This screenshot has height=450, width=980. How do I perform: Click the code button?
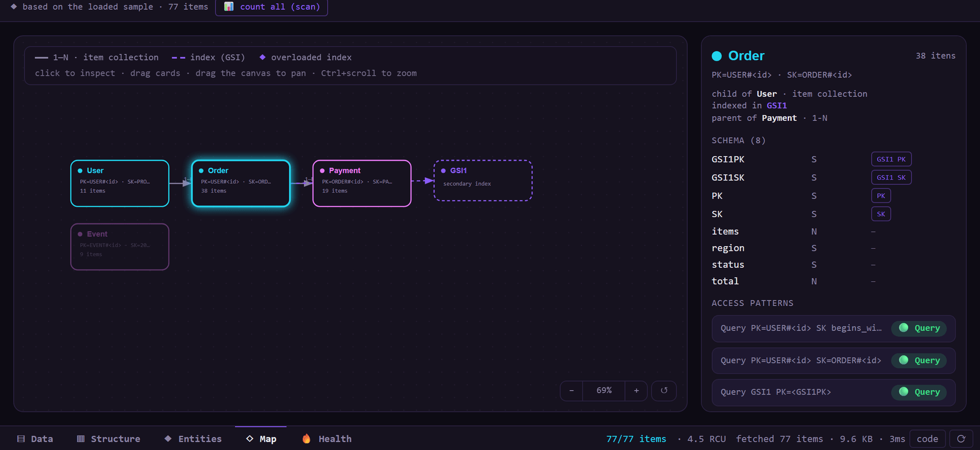click(927, 439)
